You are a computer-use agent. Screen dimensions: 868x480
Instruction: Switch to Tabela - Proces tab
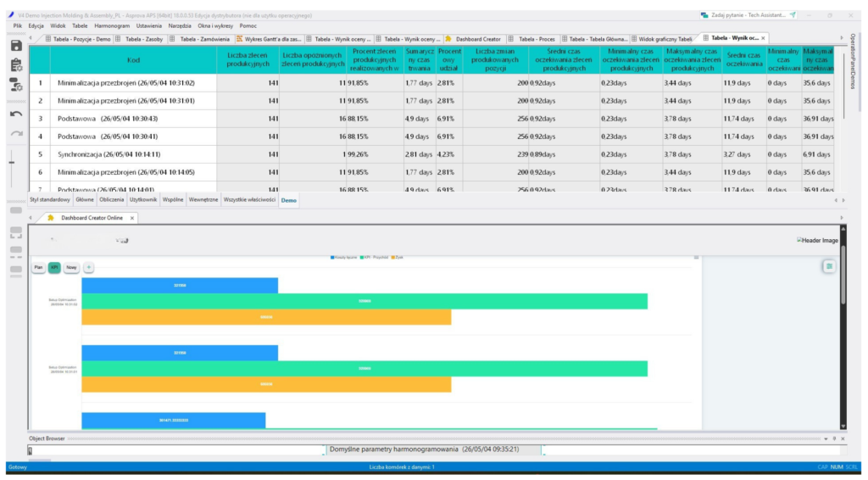point(532,39)
